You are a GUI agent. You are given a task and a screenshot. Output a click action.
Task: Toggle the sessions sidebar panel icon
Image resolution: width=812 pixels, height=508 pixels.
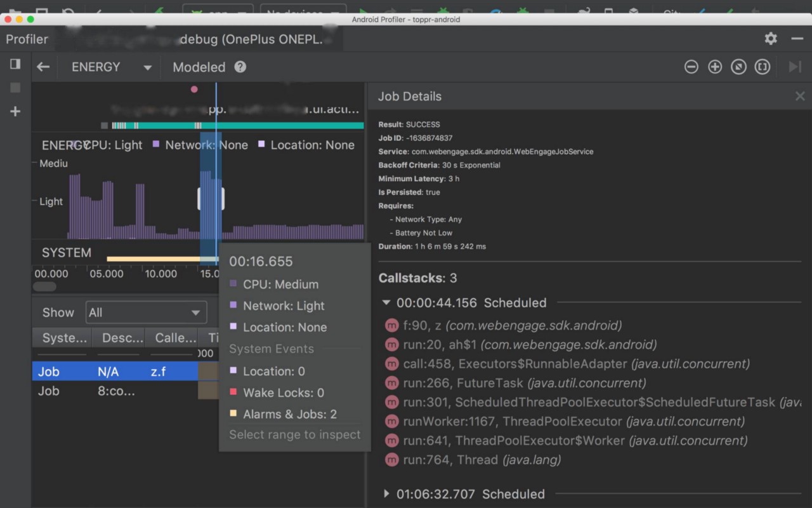coord(15,64)
